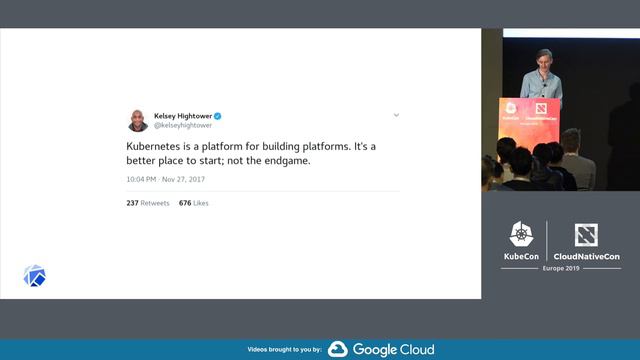
Task: Click the blue K logo on the slide
Action: click(35, 276)
